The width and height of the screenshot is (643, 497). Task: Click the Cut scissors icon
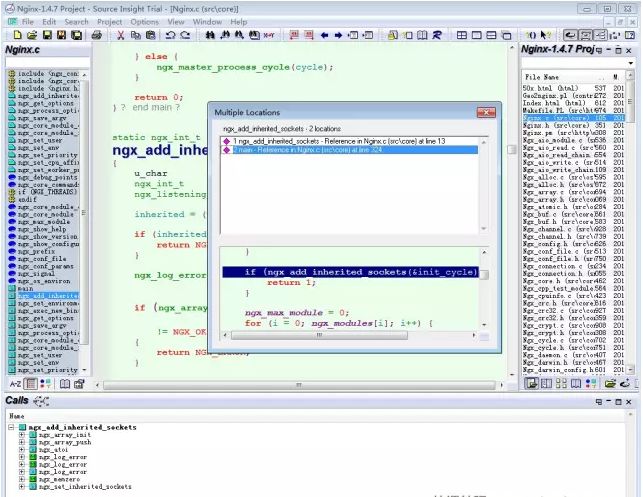pyautogui.click(x=121, y=35)
